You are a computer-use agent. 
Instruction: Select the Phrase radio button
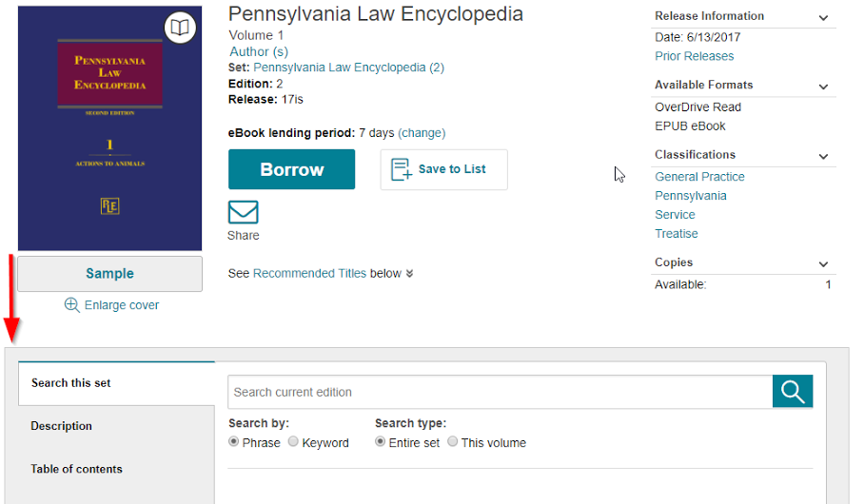click(x=234, y=442)
